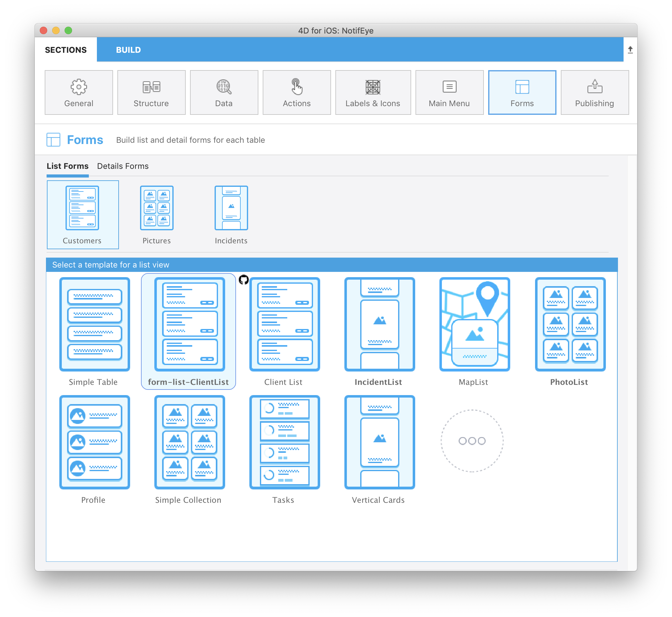Select the MapList template icon

[473, 323]
